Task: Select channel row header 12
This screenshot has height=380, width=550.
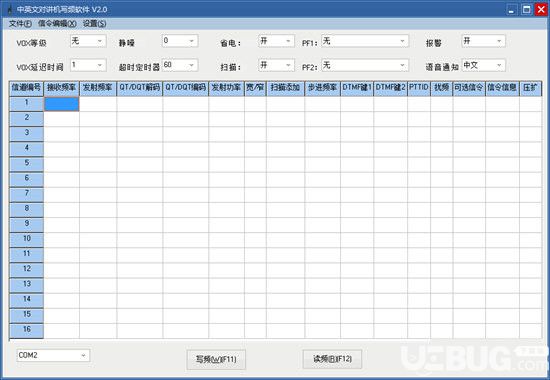Action: pos(26,270)
